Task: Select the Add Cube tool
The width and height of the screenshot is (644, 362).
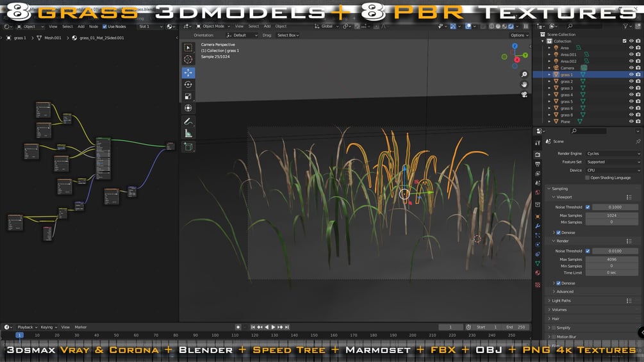Action: pos(188,147)
